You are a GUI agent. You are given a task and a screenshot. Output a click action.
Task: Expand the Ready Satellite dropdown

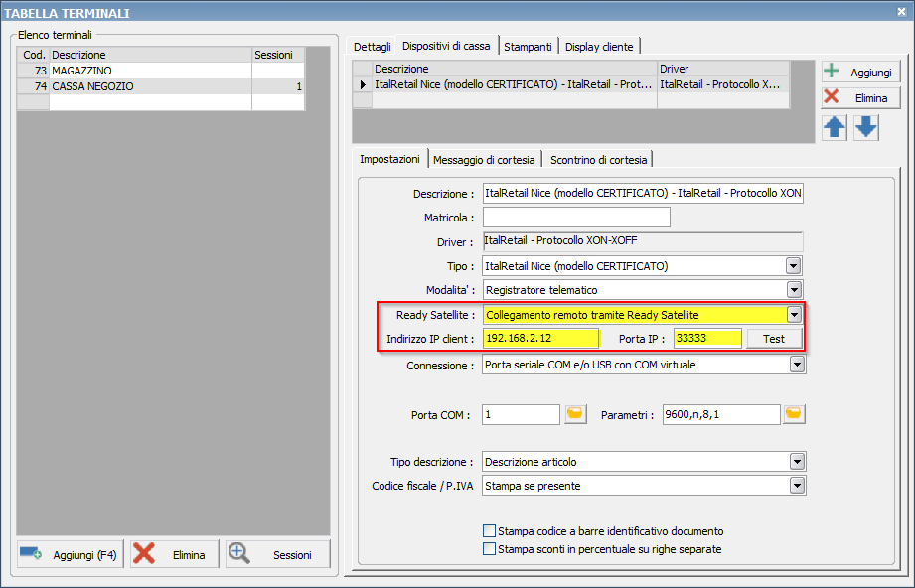(x=793, y=315)
